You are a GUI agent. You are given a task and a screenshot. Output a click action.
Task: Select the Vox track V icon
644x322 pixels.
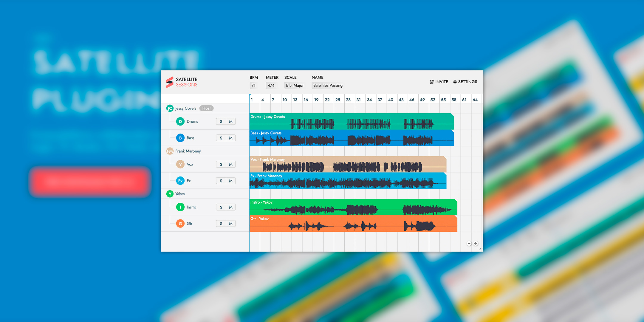tap(180, 164)
